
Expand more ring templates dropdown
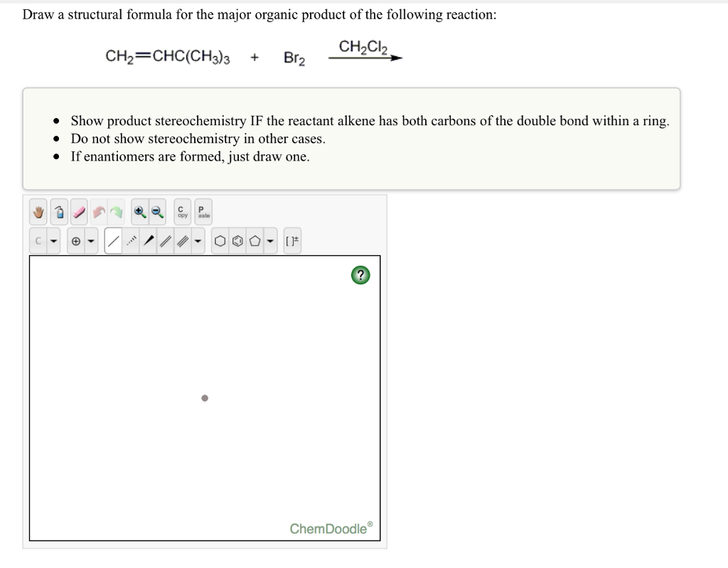(270, 240)
